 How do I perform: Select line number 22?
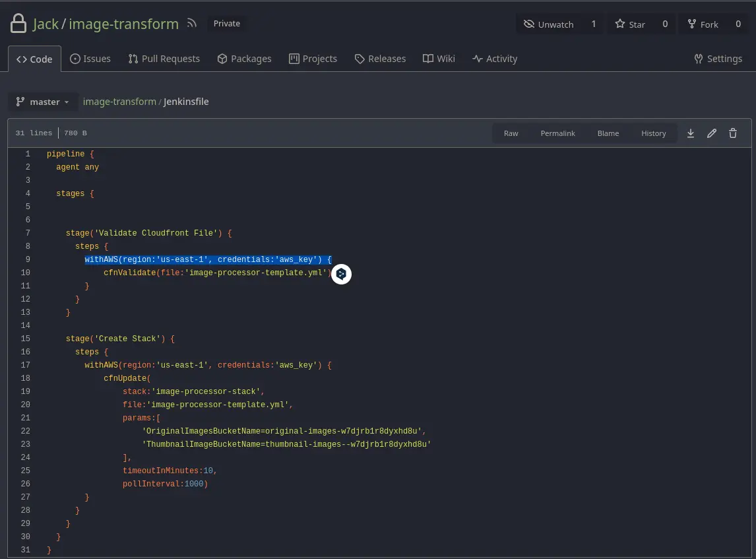coord(26,431)
